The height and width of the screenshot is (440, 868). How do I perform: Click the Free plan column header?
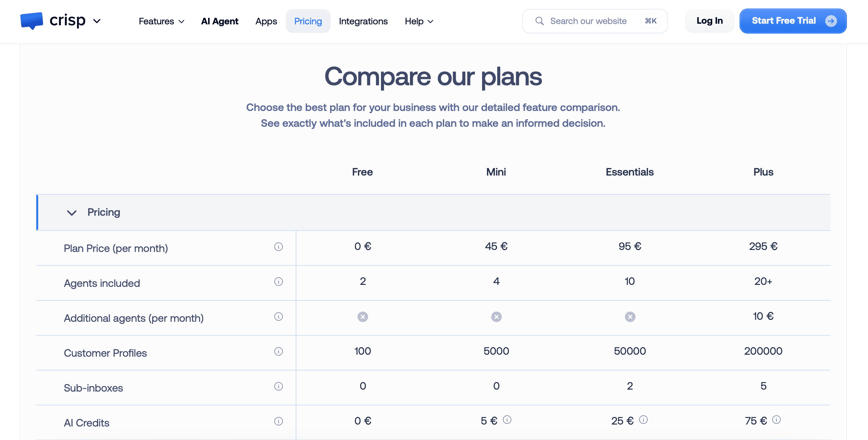click(x=362, y=172)
